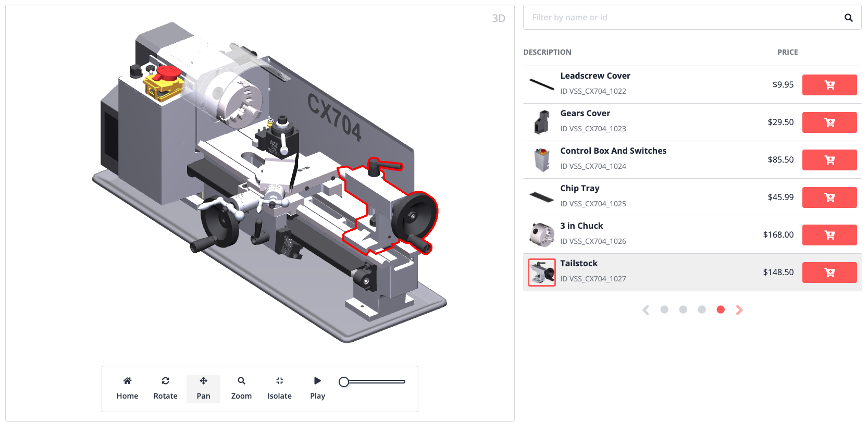Add Gears Cover to cart
Viewport: 868px width, 433px height.
coord(829,122)
